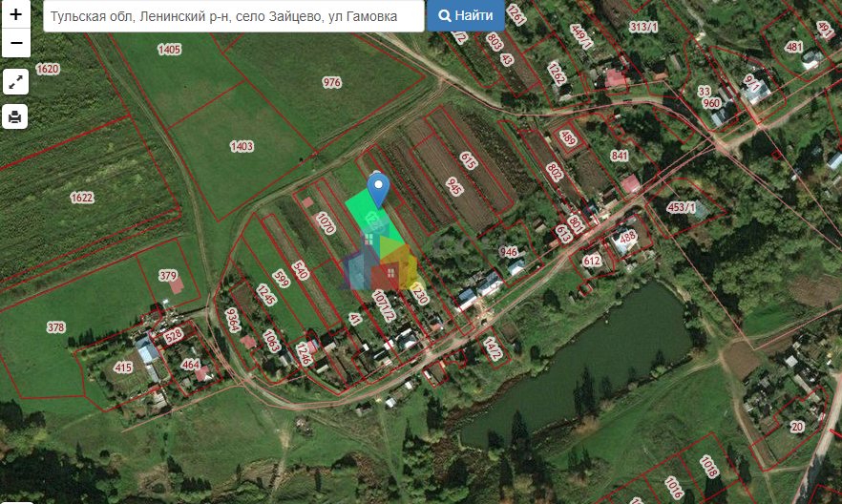The width and height of the screenshot is (842, 504).
Task: Select parcel labeled 946
Action: coord(508,252)
